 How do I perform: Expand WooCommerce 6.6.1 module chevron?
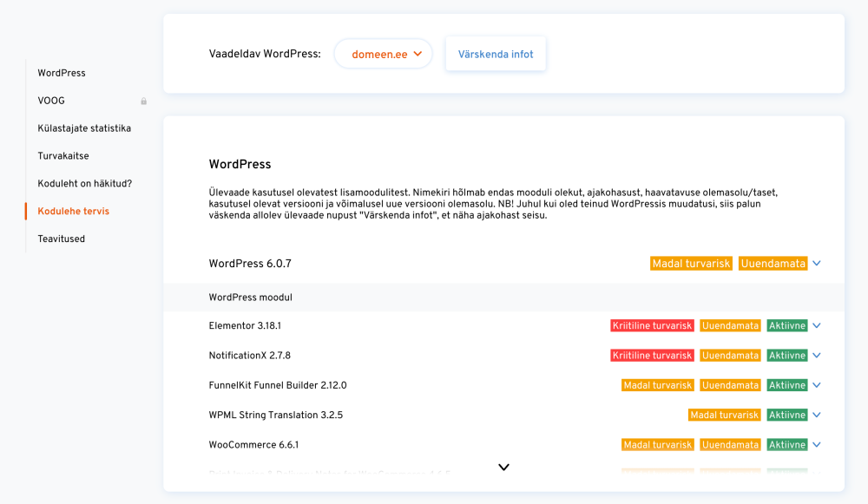817,445
